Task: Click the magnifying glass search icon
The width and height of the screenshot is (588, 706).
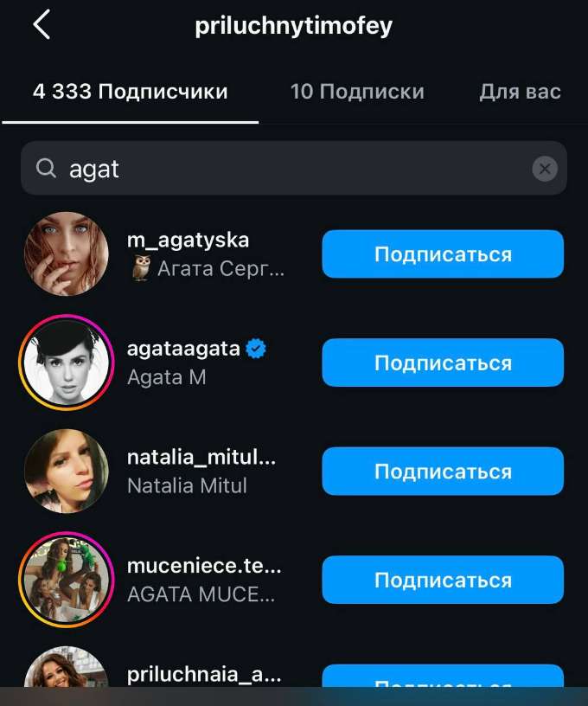Action: tap(46, 169)
